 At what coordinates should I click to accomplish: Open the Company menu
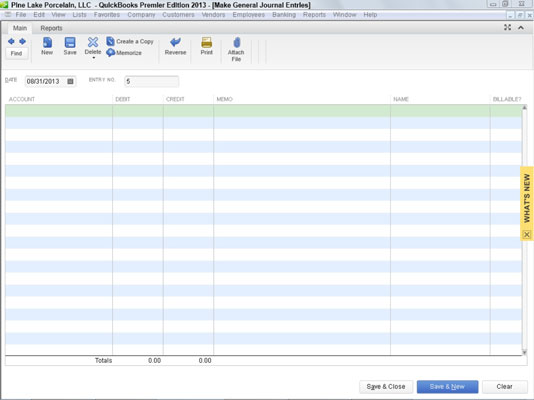coord(141,15)
